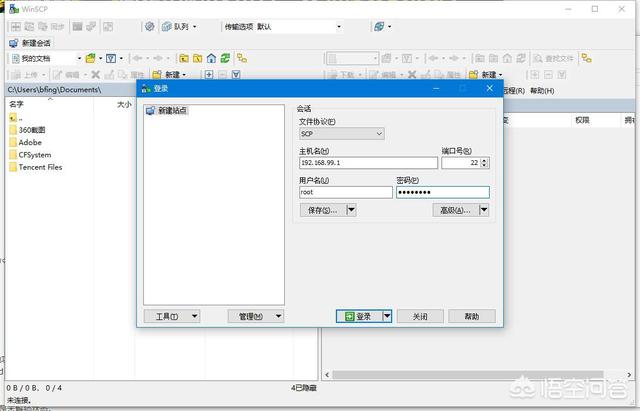Increase port number with spinner up arrow

(x=484, y=160)
